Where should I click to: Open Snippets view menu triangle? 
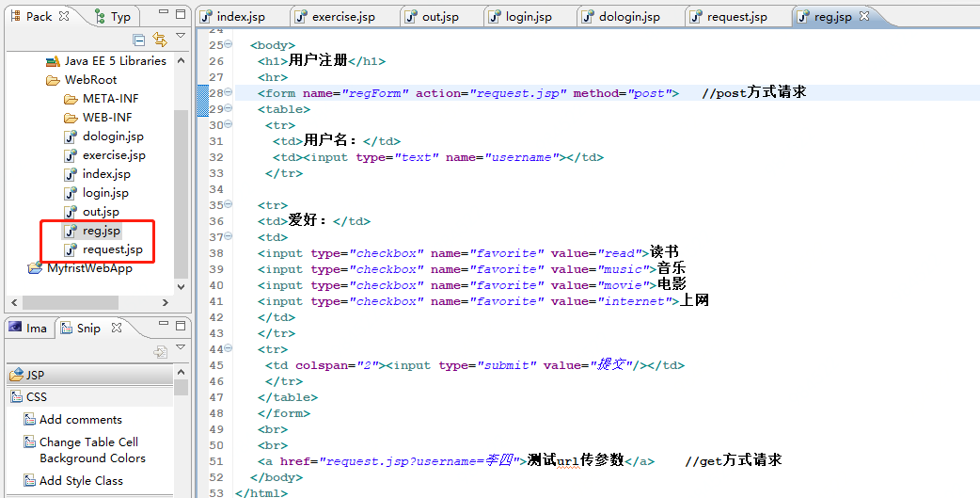(x=181, y=347)
